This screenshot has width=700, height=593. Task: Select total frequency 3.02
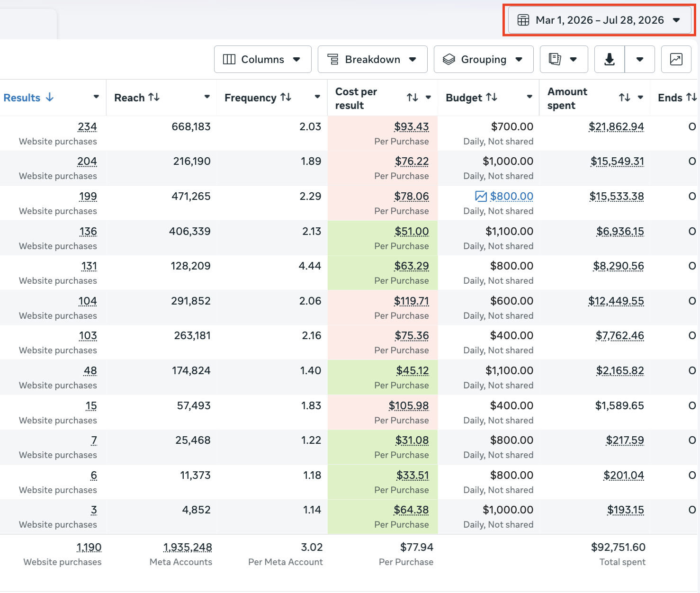312,548
